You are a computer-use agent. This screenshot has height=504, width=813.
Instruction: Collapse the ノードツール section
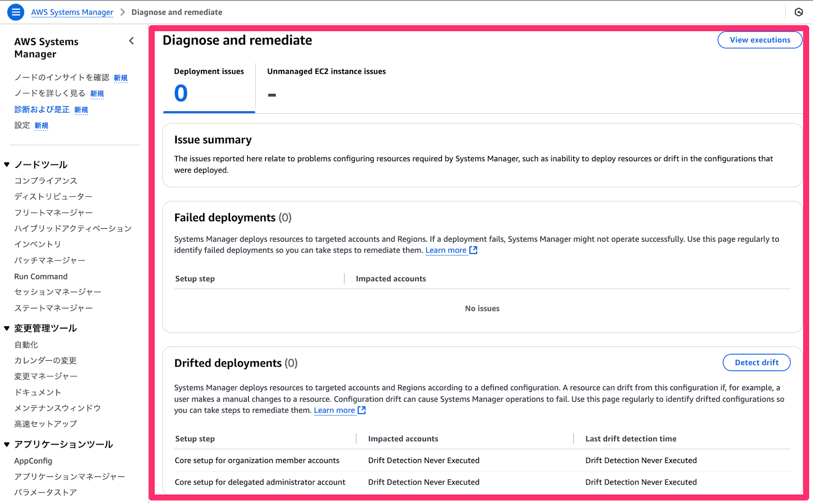pos(7,164)
